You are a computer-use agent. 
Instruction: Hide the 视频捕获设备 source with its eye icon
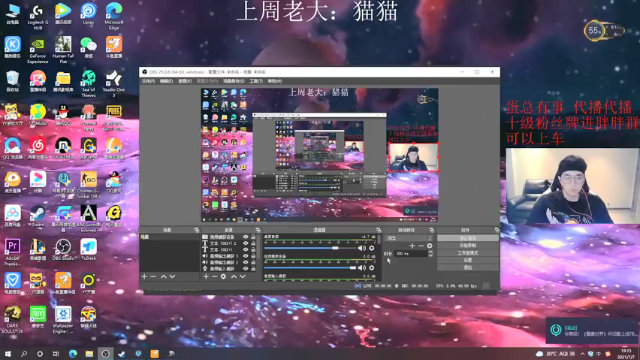[245, 237]
